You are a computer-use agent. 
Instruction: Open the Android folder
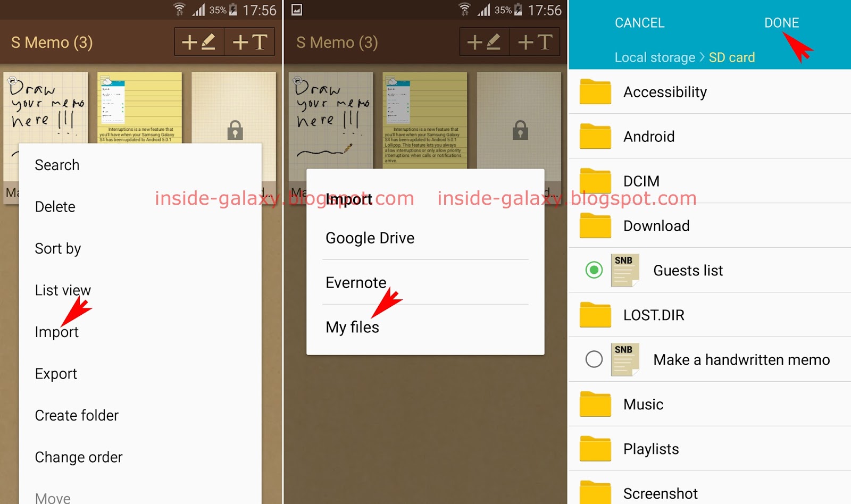[x=710, y=137]
